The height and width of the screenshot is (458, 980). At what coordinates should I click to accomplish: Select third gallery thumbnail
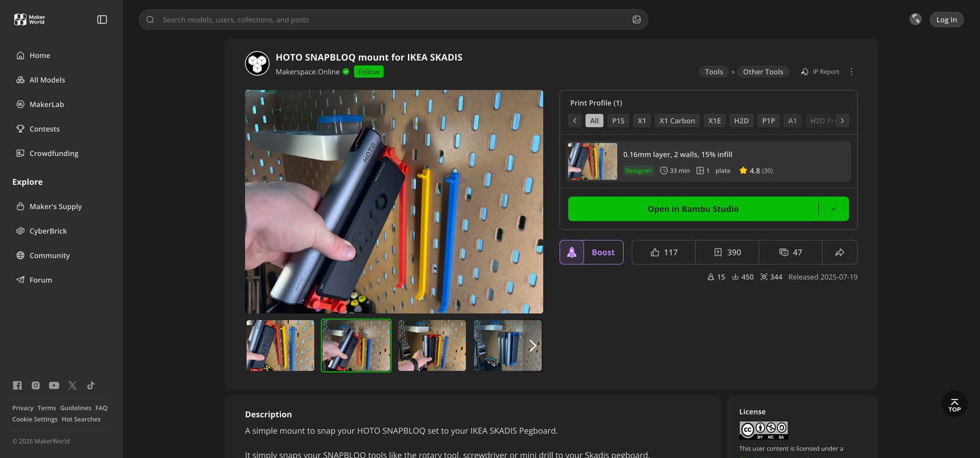point(432,345)
